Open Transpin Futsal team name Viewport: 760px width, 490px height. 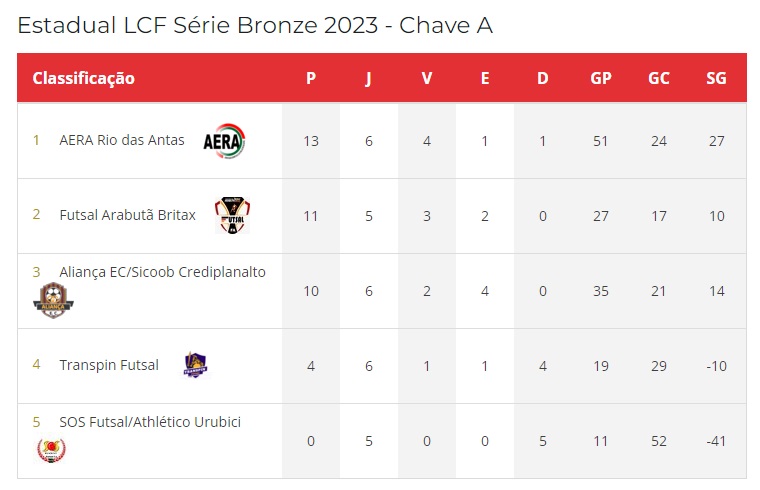tap(109, 365)
